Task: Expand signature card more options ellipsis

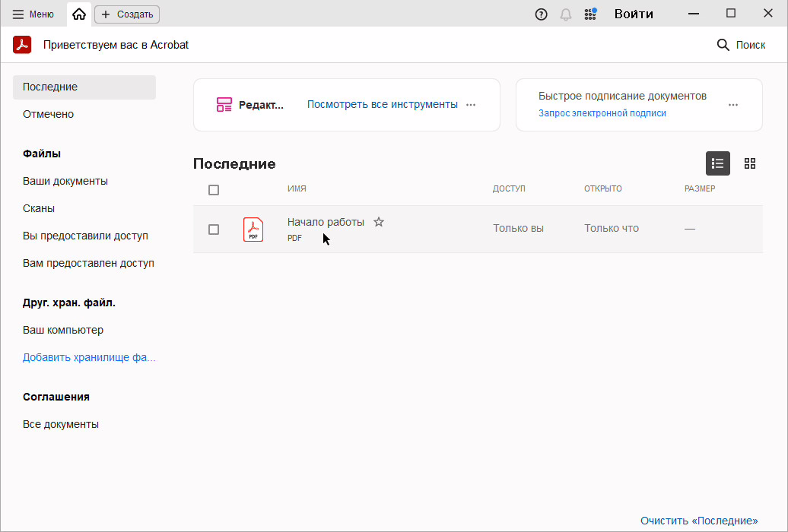Action: pyautogui.click(x=733, y=105)
